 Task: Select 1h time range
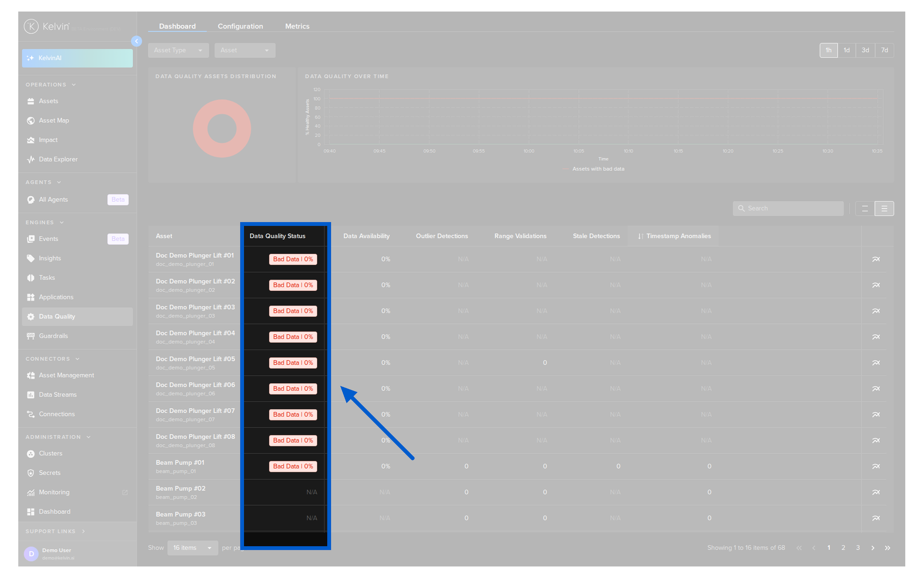point(828,50)
